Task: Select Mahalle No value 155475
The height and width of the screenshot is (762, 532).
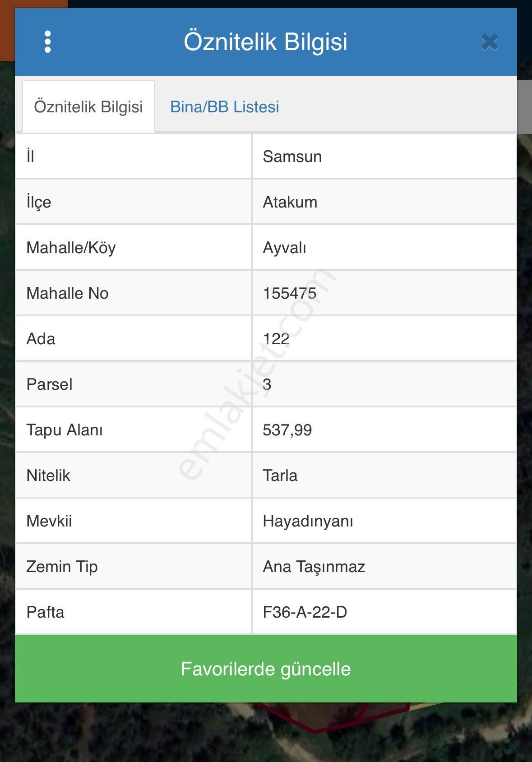Action: pos(290,293)
